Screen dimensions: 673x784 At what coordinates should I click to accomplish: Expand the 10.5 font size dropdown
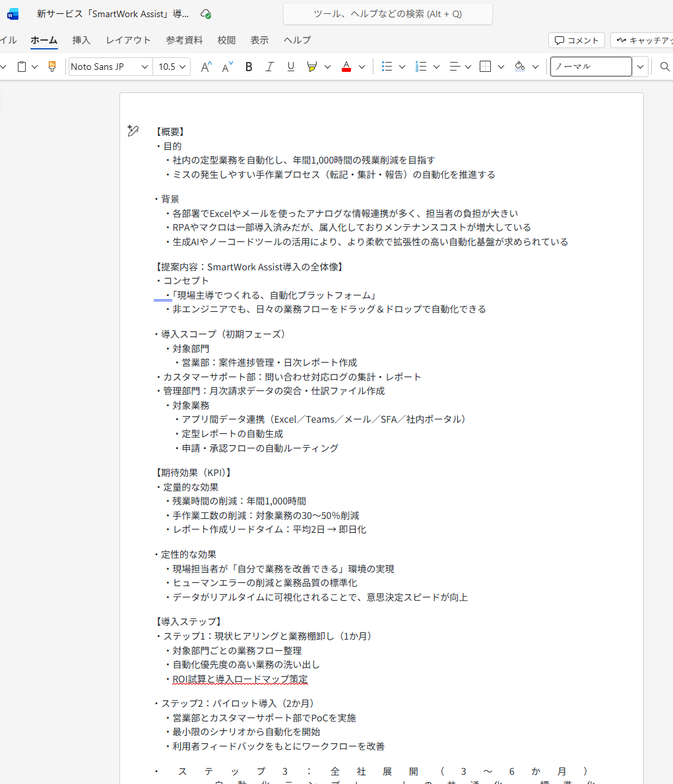click(183, 67)
